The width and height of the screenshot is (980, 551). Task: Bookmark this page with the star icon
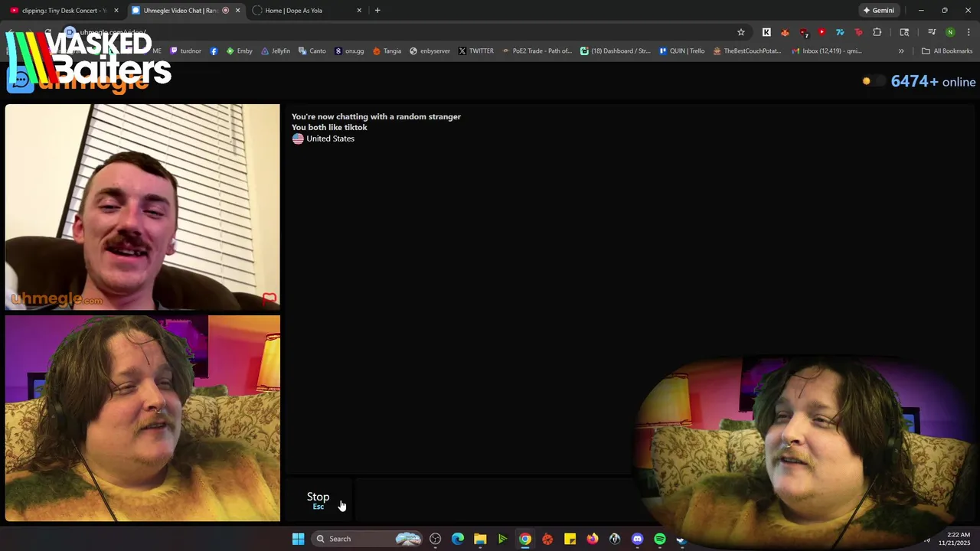[x=740, y=32]
